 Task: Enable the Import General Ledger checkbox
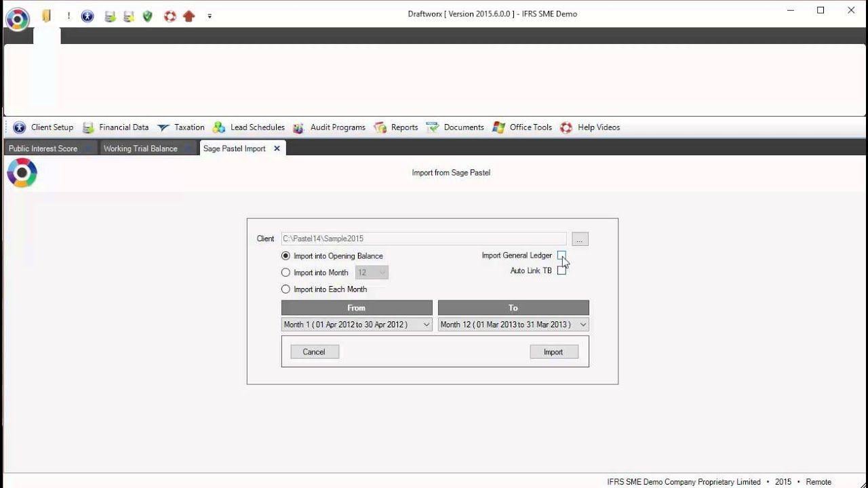coord(561,256)
